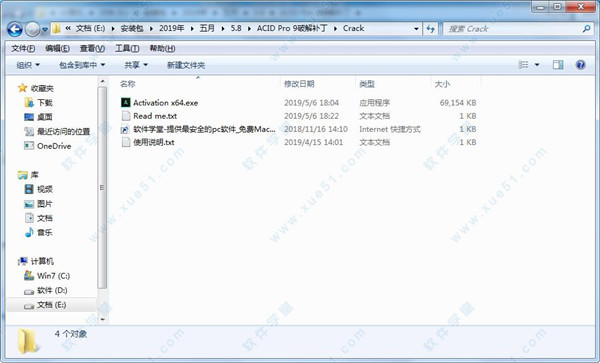
Task: Open the 组织 toolbar dropdown
Action: tap(28, 65)
